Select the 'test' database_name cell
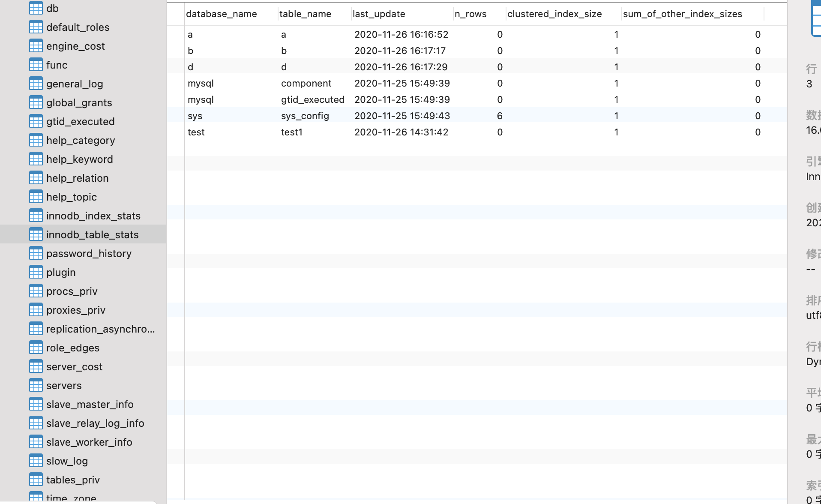Image resolution: width=821 pixels, height=504 pixels. point(196,132)
